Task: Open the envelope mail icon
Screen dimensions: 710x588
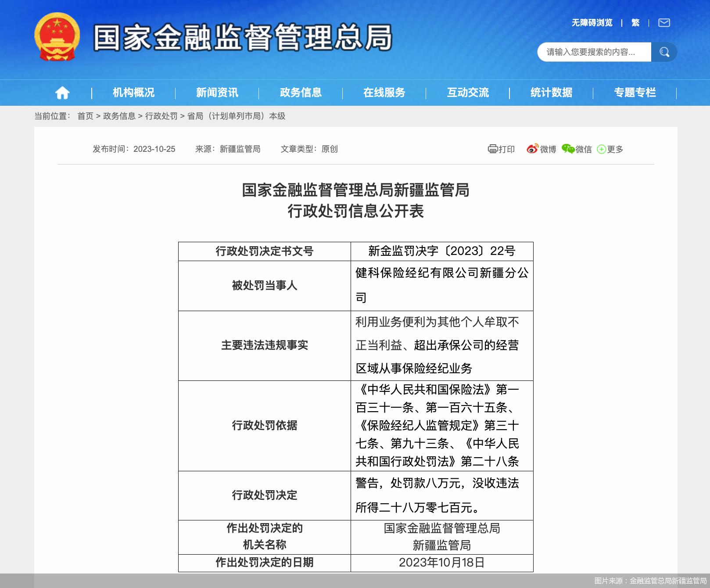Action: (x=664, y=23)
